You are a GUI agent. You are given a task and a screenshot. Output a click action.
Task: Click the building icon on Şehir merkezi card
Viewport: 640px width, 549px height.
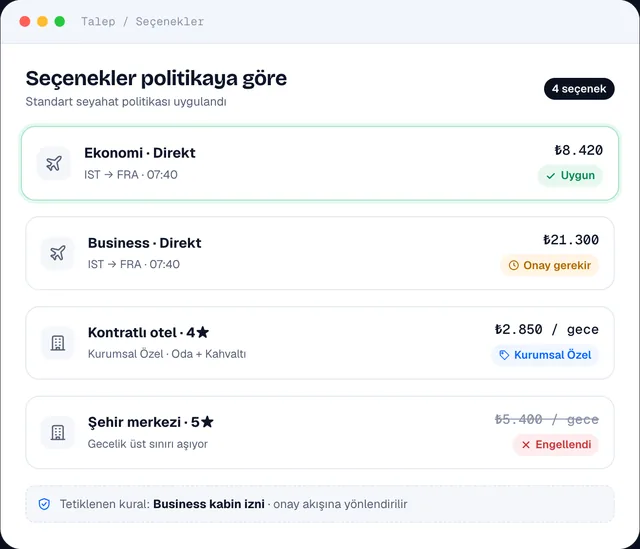58,432
